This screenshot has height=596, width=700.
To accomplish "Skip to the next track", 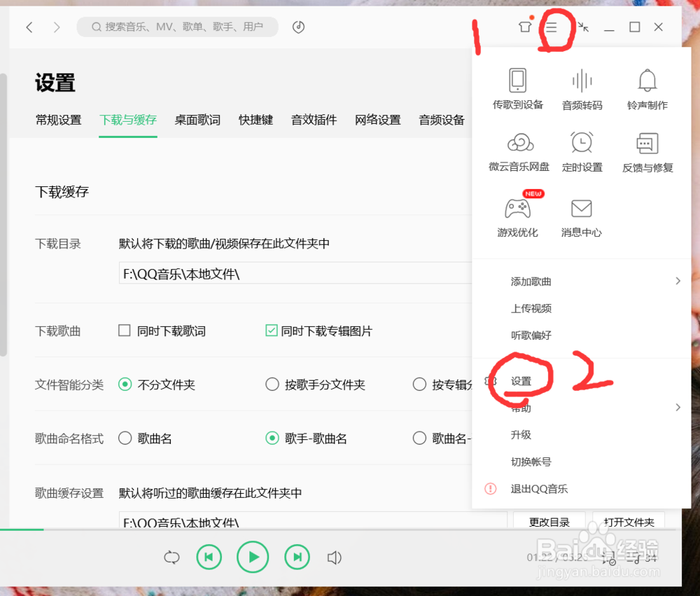I will click(297, 557).
